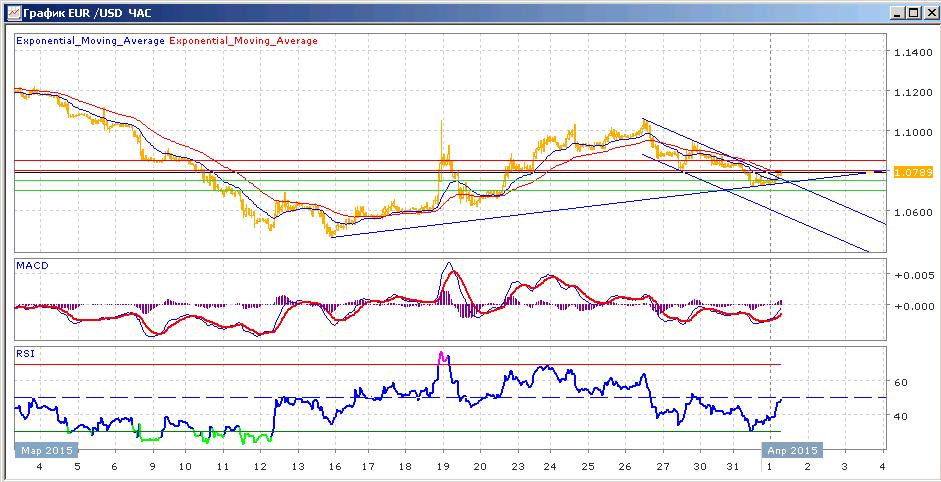
Task: Select date 26 on the time axis
Action: [625, 466]
